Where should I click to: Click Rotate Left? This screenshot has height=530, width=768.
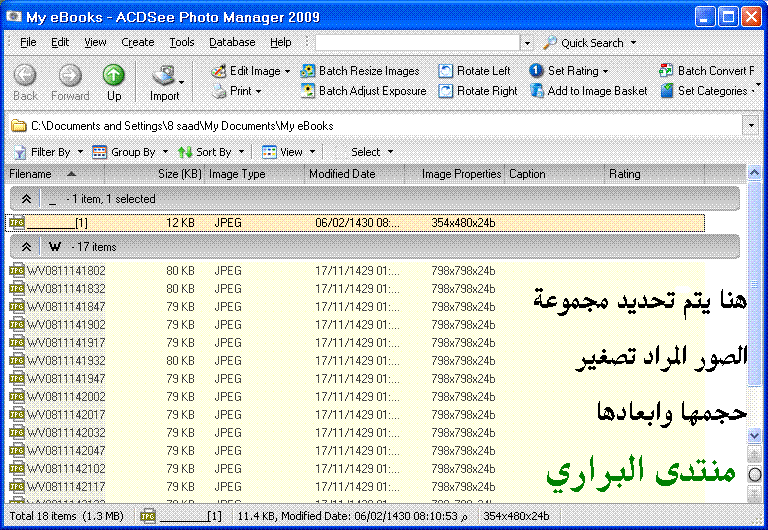coord(474,71)
